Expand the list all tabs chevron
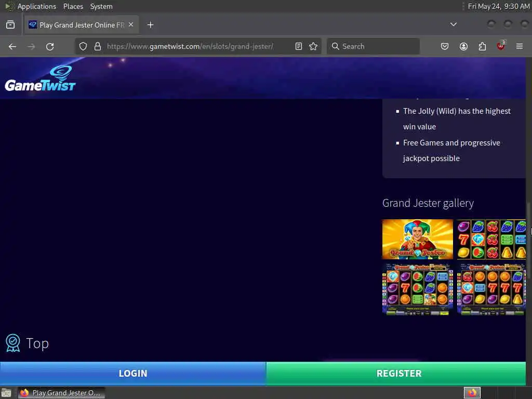 click(x=453, y=24)
